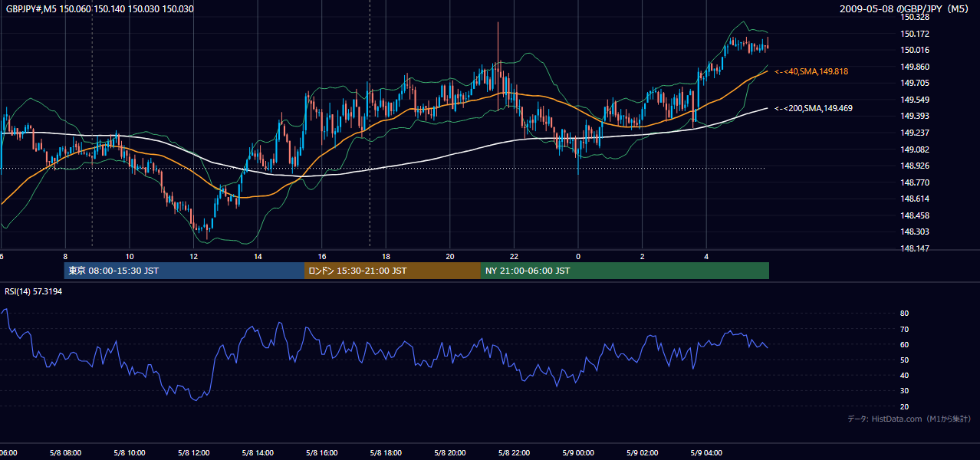Screen dimensions: 980x460
Task: Open the HistData.com data source credit
Action: click(909, 419)
